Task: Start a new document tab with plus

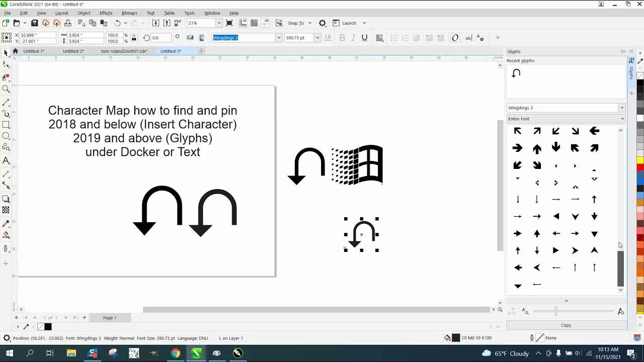Action: (x=201, y=51)
